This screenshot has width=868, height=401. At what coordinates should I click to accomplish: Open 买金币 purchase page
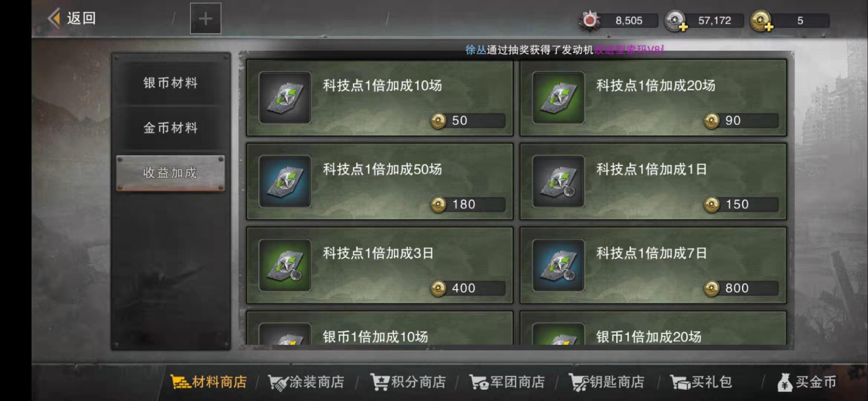(x=807, y=382)
